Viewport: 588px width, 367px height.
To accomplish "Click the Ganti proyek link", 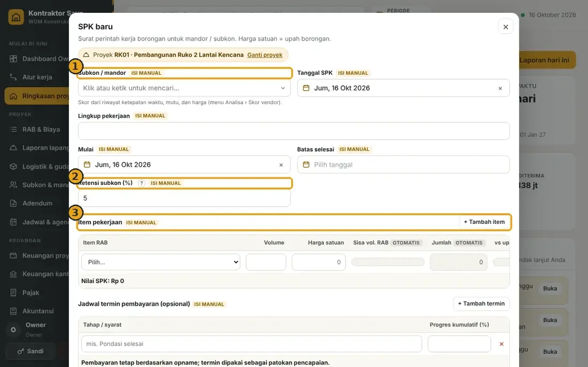I will point(265,54).
